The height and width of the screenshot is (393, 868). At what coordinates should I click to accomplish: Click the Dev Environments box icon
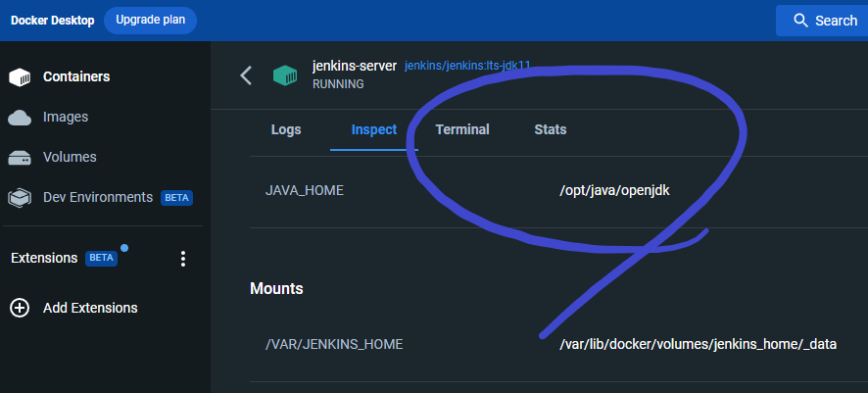[x=20, y=198]
